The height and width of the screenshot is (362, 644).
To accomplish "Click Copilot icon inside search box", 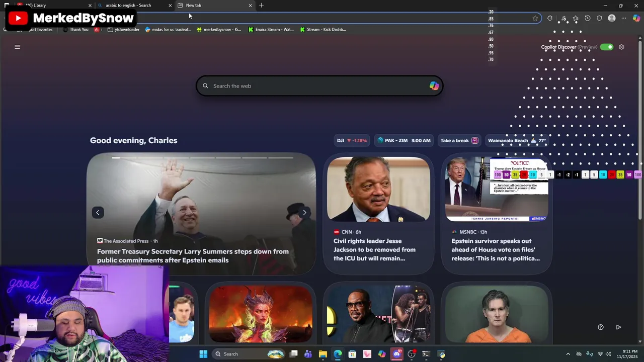I will click(434, 86).
